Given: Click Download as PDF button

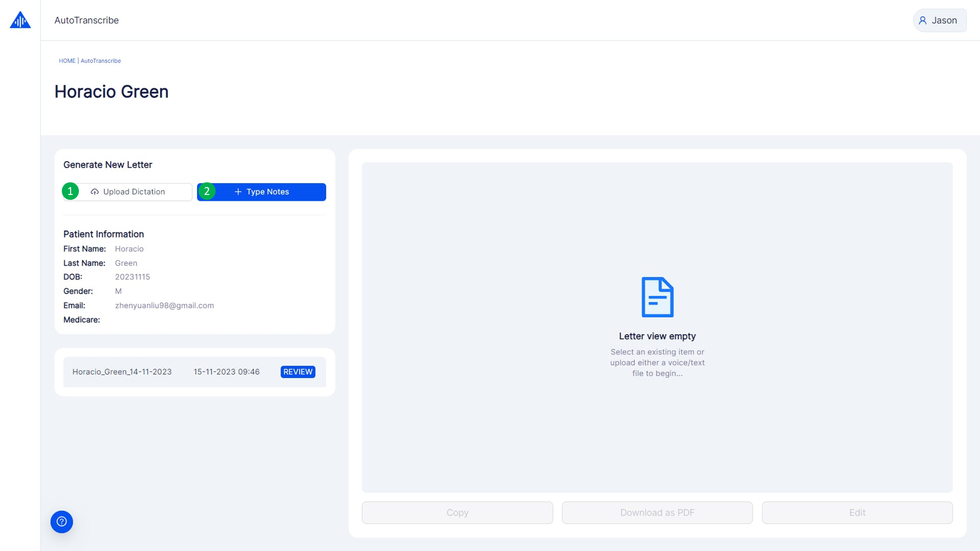Looking at the screenshot, I should (657, 512).
